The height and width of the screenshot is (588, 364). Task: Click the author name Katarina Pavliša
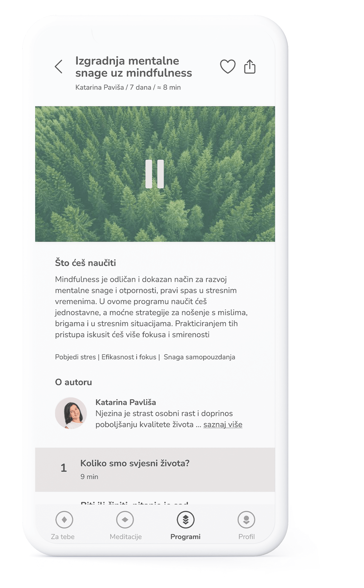point(126,402)
